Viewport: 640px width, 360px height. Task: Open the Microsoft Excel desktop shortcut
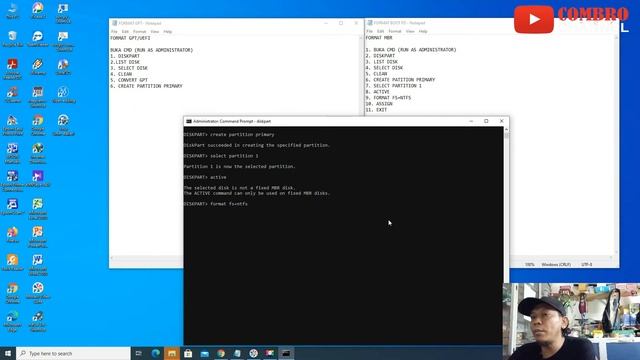click(38, 208)
